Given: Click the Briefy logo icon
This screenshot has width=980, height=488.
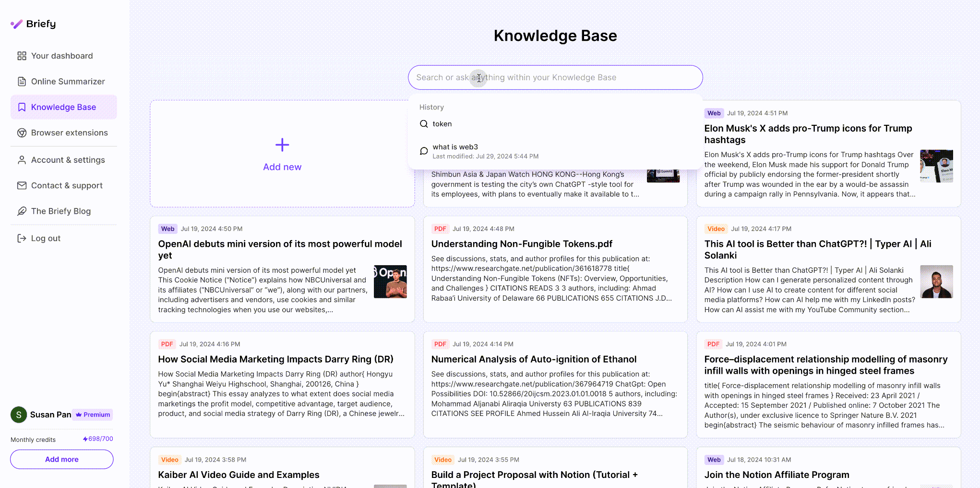Looking at the screenshot, I should pyautogui.click(x=17, y=24).
